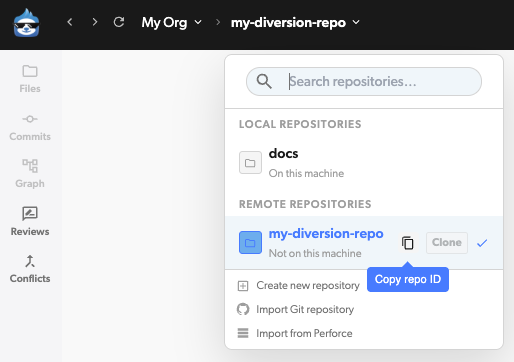The image size is (514, 362).
Task: Select the my-diversion-repo remote repository name
Action: 326,233
